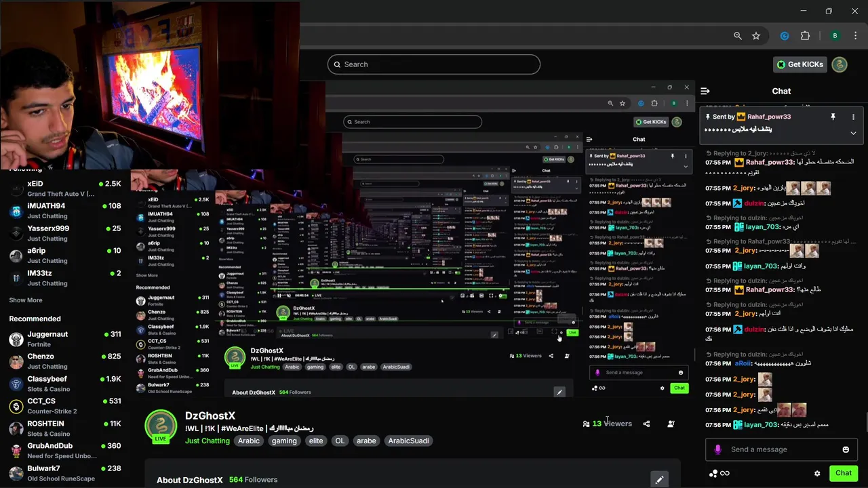Click Rahaf_powr33 username in pinned message
The image size is (868, 488).
(x=769, y=117)
